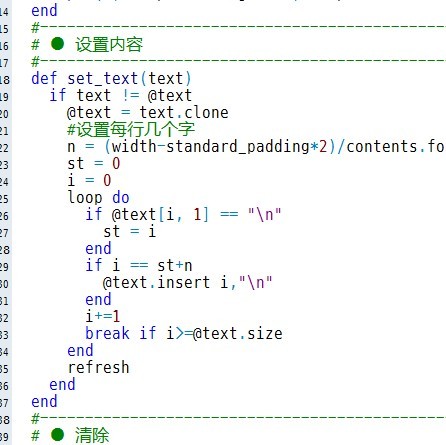This screenshot has width=446, height=445.
Task: Click the loop do statement
Action: pyautogui.click(x=98, y=197)
